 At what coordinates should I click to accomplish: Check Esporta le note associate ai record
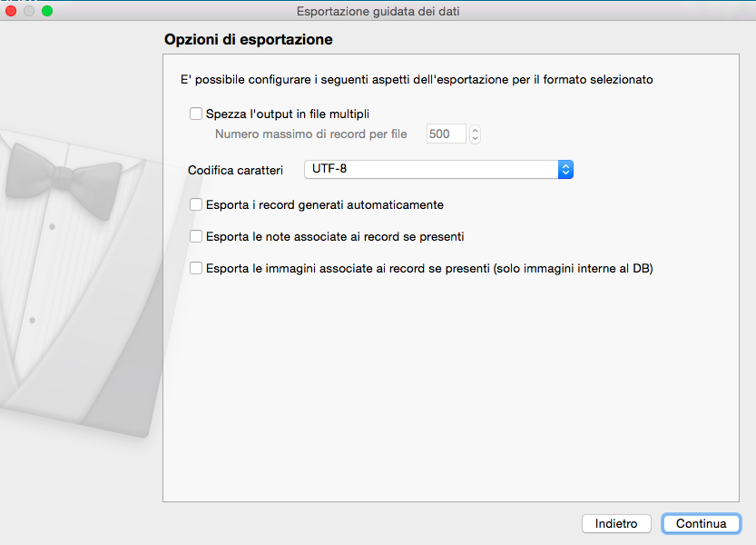195,236
